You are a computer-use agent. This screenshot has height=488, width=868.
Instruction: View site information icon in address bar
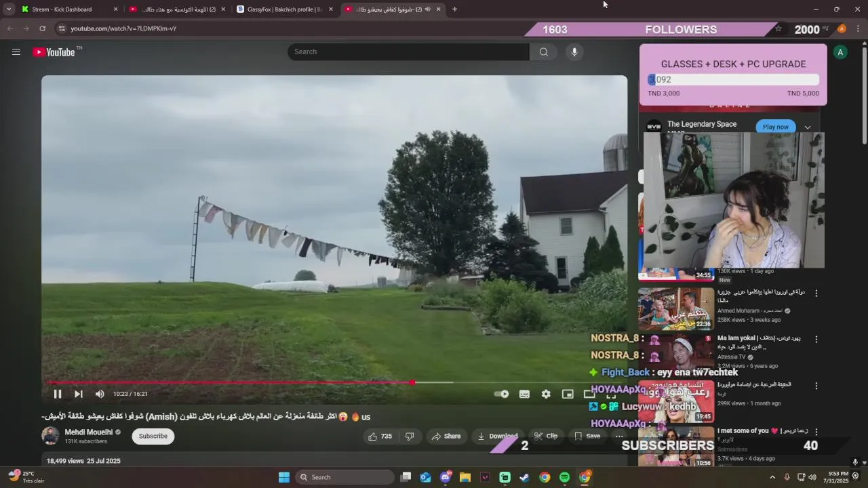tap(62, 28)
